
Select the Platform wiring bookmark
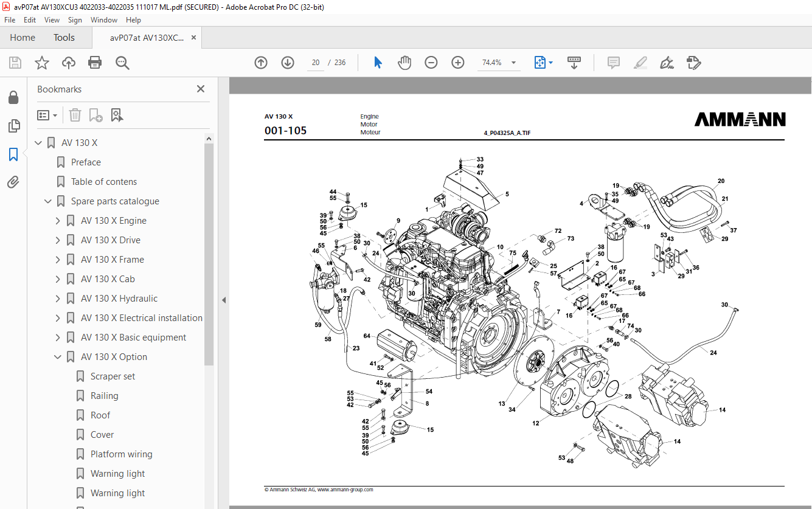[122, 454]
